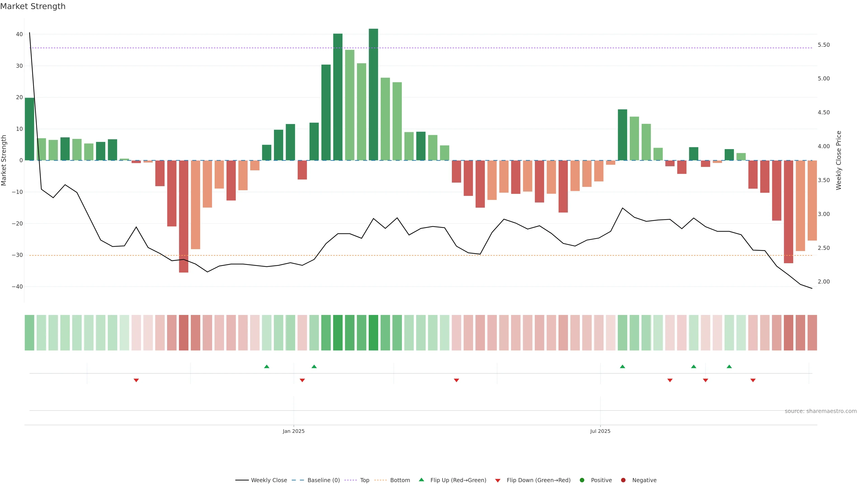Click the last green flip-up triangle marker
The width and height of the screenshot is (868, 488).
tap(729, 366)
